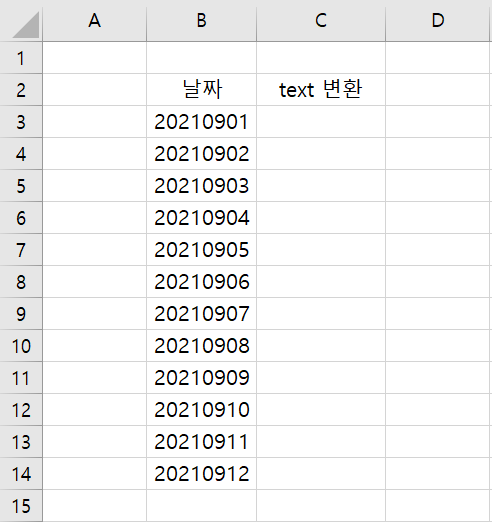The image size is (492, 522).
Task: Select row 1 header
Action: (x=21, y=58)
